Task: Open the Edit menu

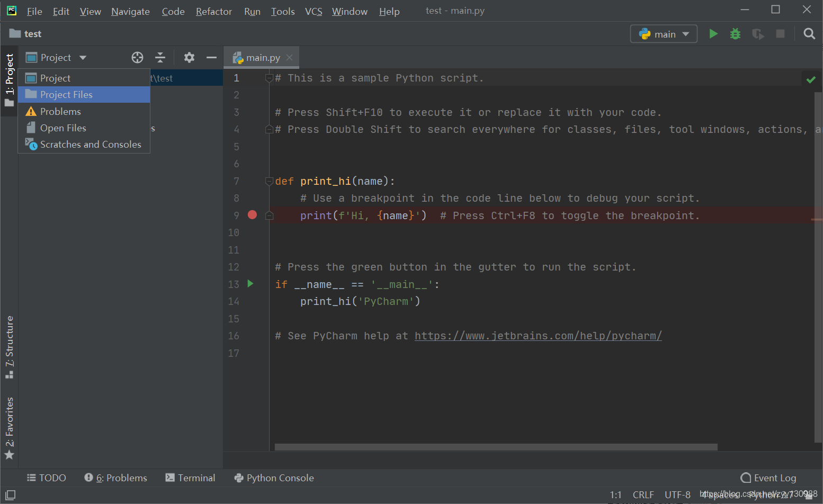Action: pos(61,11)
